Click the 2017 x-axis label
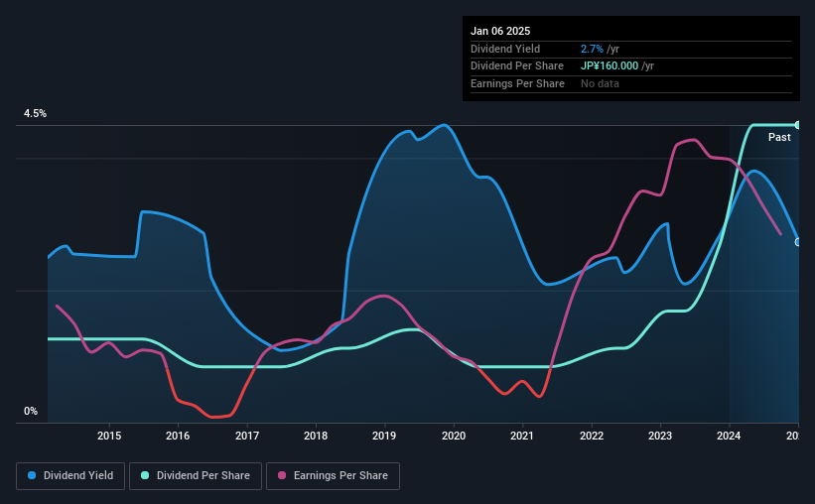 click(x=247, y=436)
